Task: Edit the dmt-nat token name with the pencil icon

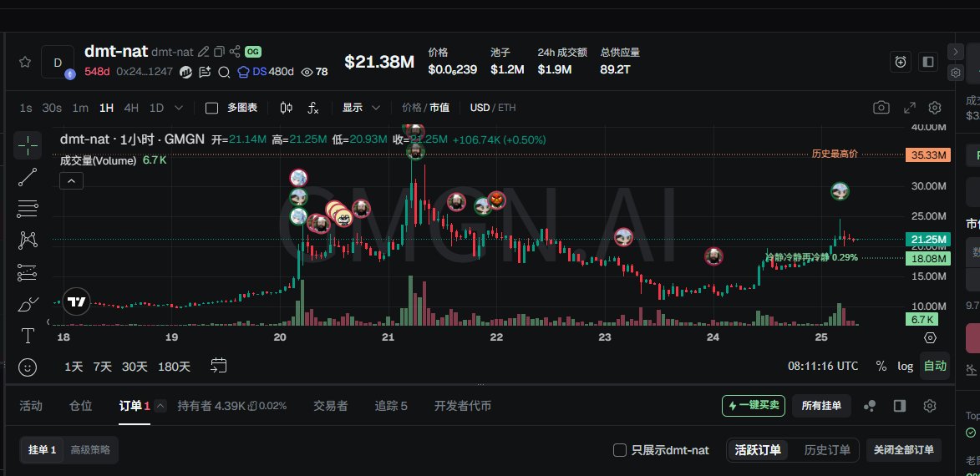Action: pos(204,52)
